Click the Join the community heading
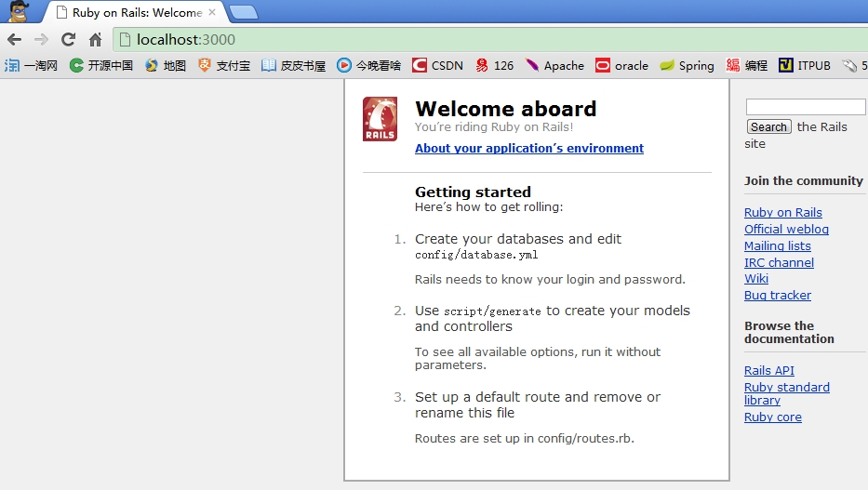Image resolution: width=868 pixels, height=490 pixels. point(803,181)
